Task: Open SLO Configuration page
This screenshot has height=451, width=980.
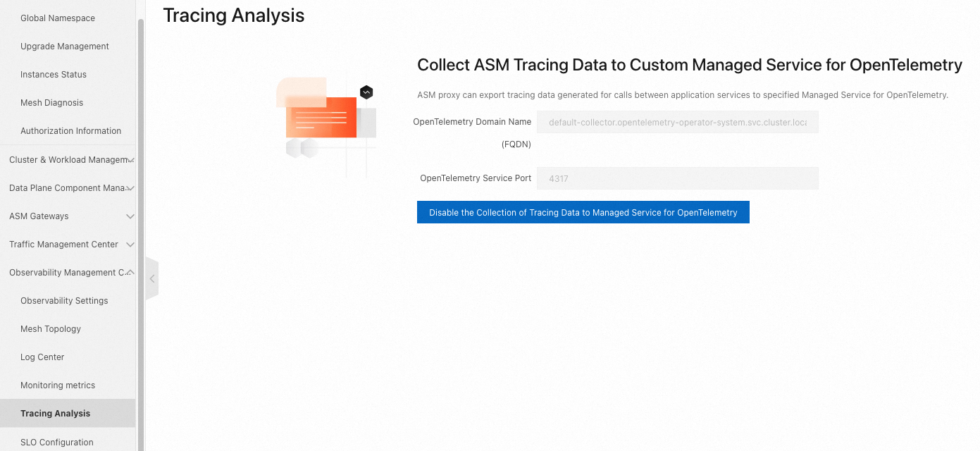Action: 57,443
